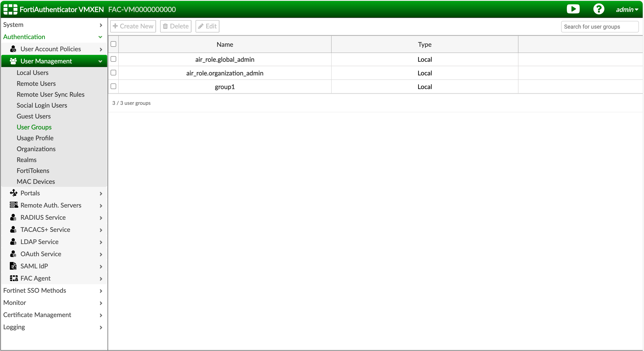Tick the group1 row checkbox

(x=113, y=86)
